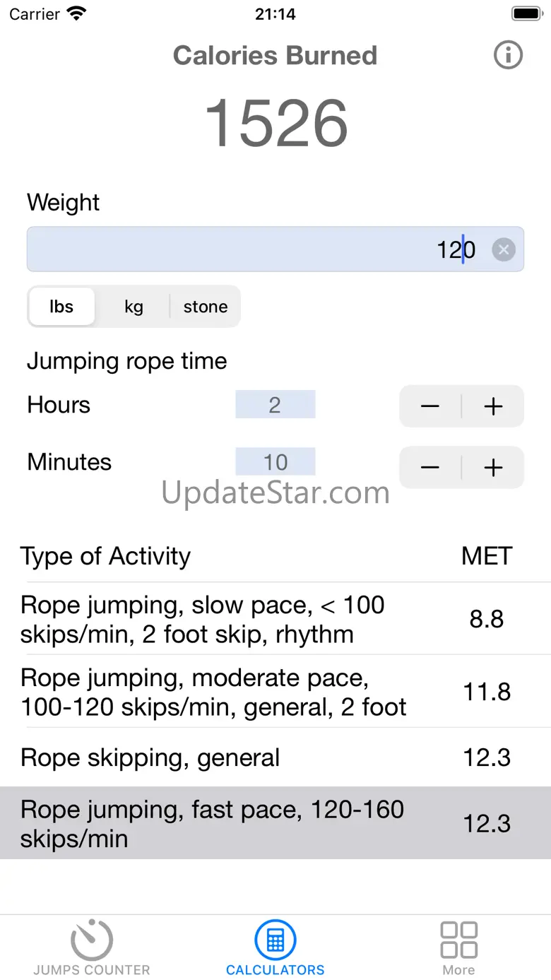Increase Minutes with the plus button
This screenshot has height=980, width=551.
[x=493, y=467]
